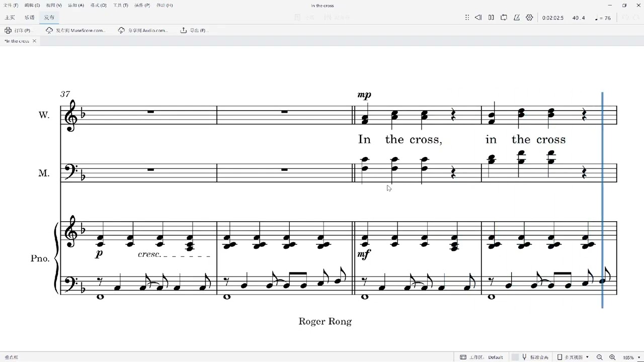Image resolution: width=644 pixels, height=362 pixels.
Task: Restore down the application window
Action: (x=624, y=5)
